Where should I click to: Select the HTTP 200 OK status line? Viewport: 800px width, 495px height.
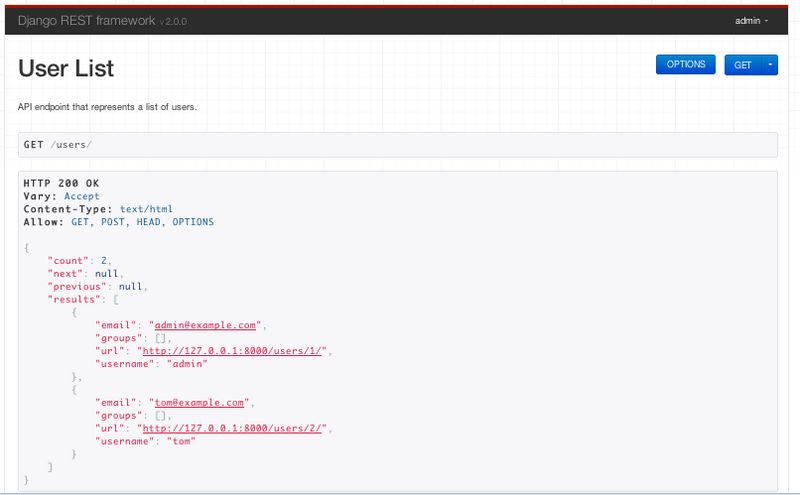(61, 183)
